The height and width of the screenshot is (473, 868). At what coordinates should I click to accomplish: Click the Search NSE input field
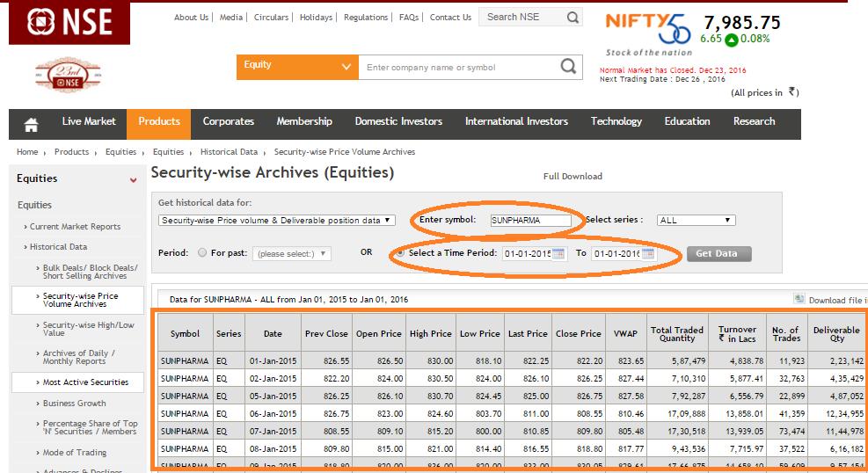click(522, 18)
